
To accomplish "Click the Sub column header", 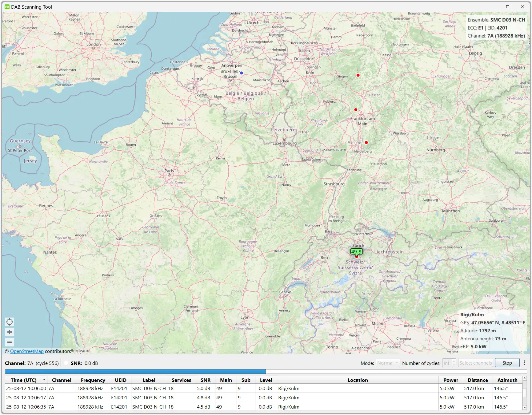I will 246,380.
